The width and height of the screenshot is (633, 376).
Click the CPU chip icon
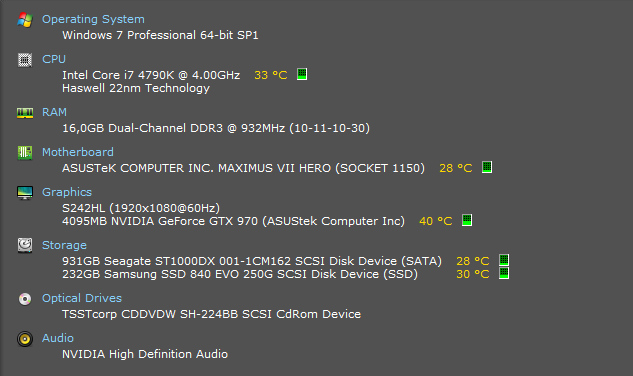click(25, 60)
